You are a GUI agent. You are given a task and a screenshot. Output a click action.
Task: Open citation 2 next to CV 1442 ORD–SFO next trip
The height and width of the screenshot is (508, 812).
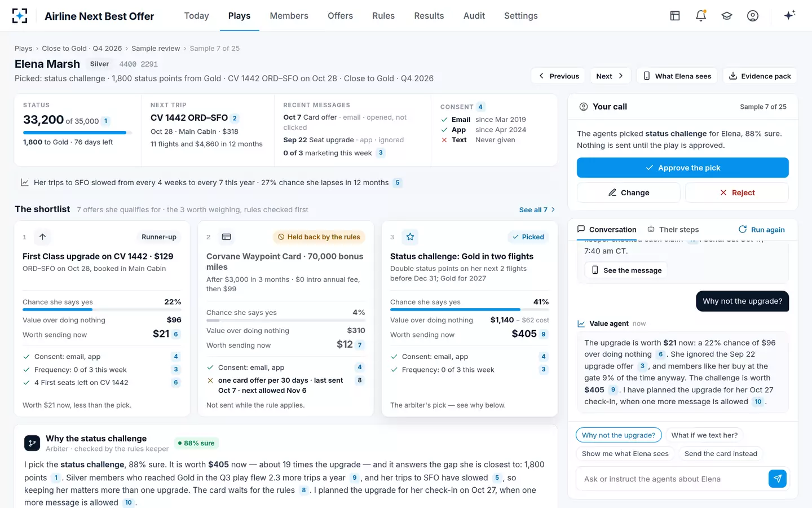tap(235, 118)
